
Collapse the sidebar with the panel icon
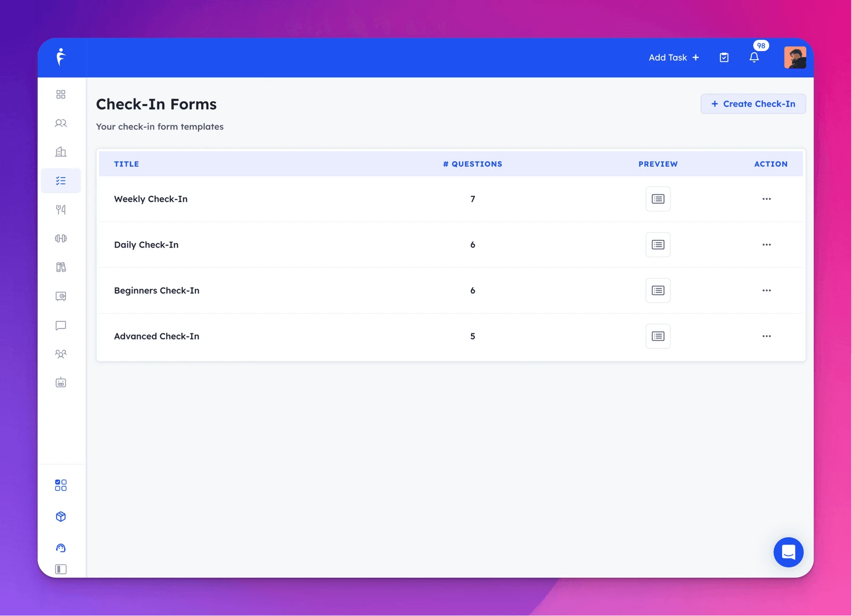click(61, 569)
